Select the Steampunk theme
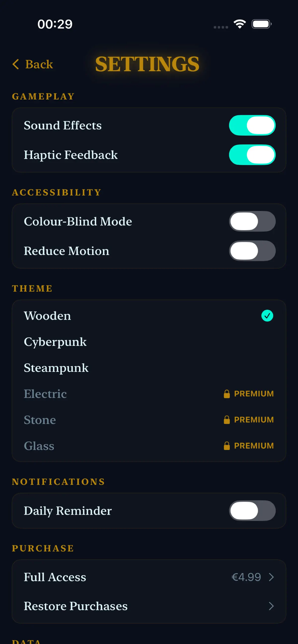298x644 pixels. (149, 368)
